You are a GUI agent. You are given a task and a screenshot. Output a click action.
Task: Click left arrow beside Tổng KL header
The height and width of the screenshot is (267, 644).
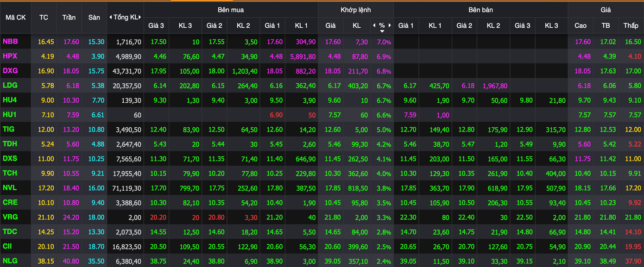coord(111,17)
